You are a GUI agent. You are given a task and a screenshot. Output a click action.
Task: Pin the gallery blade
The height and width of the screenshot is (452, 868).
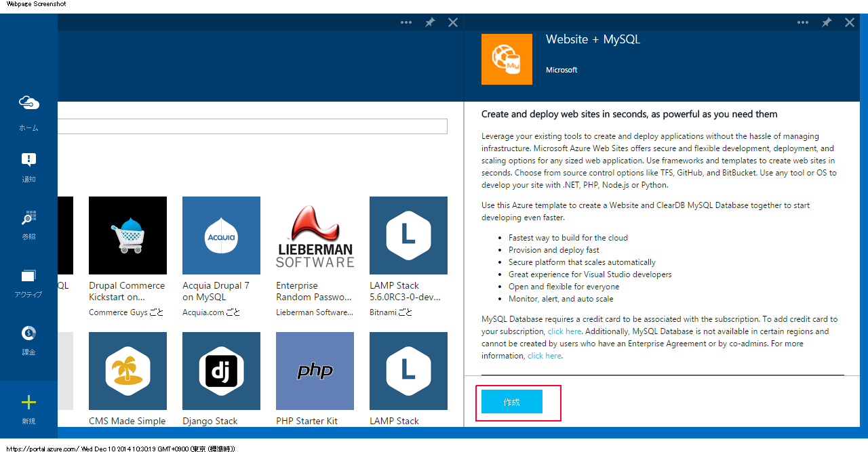(x=429, y=22)
